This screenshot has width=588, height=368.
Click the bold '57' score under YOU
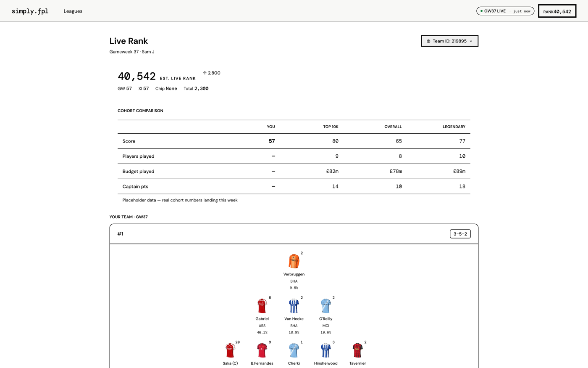272,141
